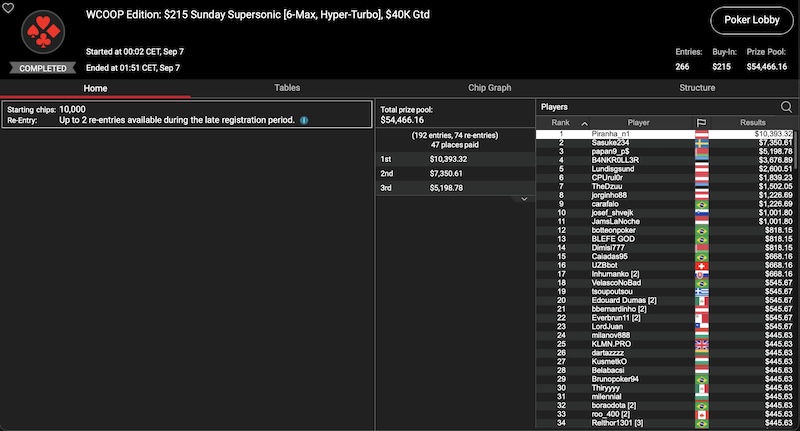Return to the Poker Lobby
This screenshot has height=431, width=800.
752,20
